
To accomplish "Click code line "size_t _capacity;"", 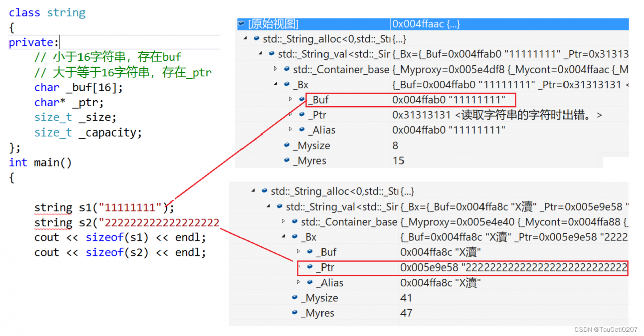I will (89, 132).
